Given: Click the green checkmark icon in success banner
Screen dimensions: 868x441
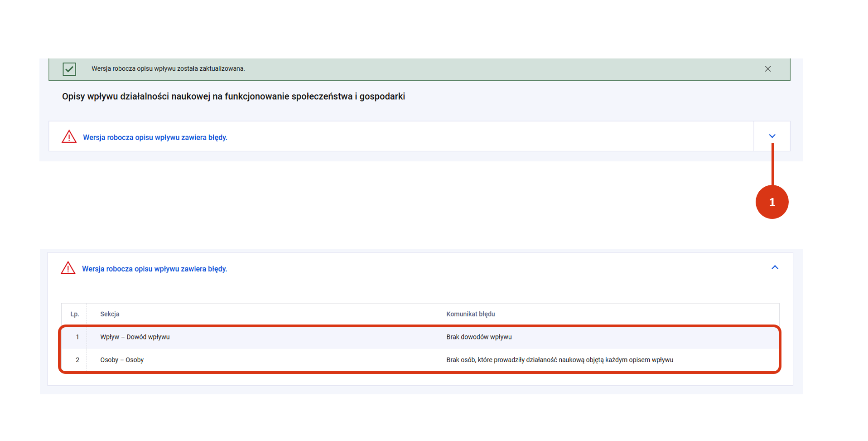Looking at the screenshot, I should pos(69,69).
